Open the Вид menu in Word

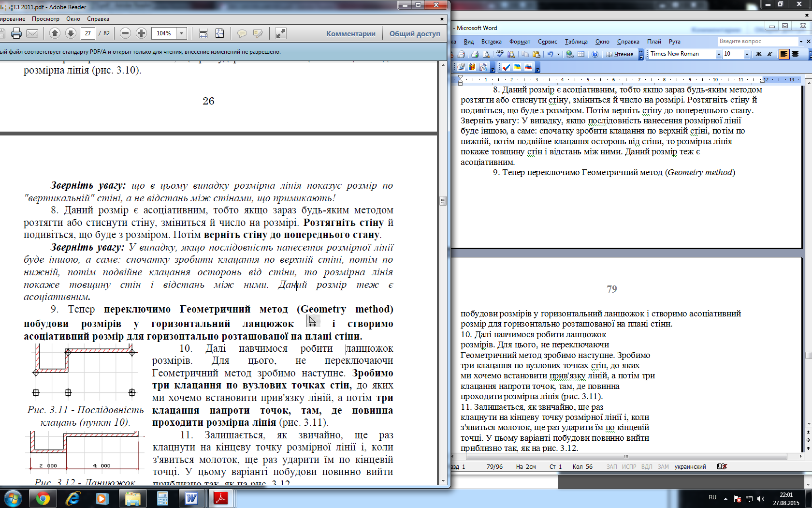pyautogui.click(x=469, y=42)
